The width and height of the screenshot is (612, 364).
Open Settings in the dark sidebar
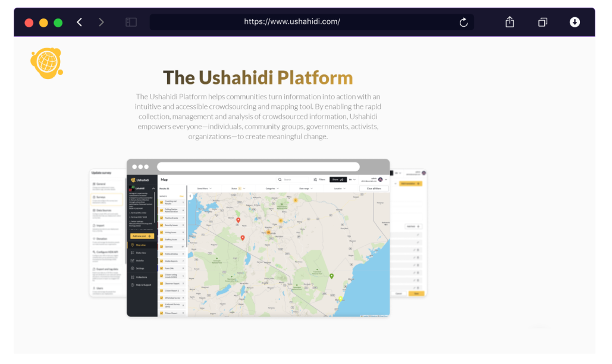point(140,268)
